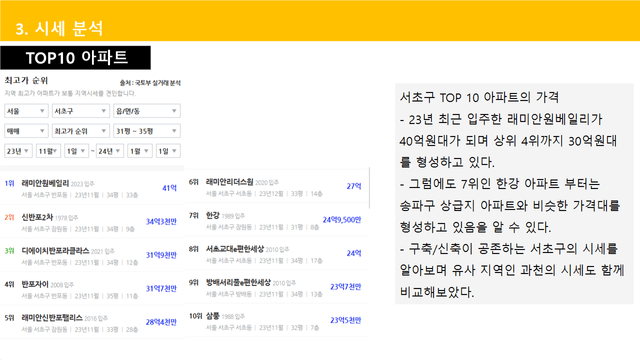Image resolution: width=640 pixels, height=360 pixels.
Task: Click the 24억 price of 서초교대e편한세상
Action: click(354, 253)
